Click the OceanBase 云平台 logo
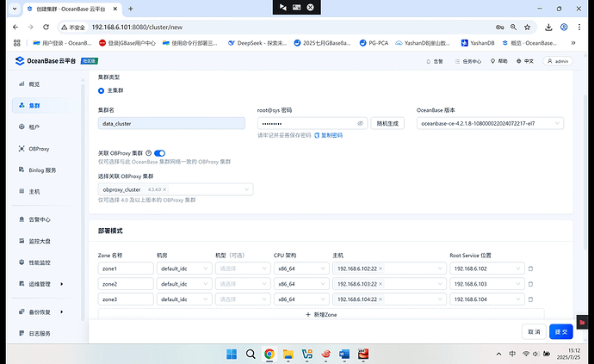Screen dimensions: 594x364 pyautogui.click(x=46, y=61)
